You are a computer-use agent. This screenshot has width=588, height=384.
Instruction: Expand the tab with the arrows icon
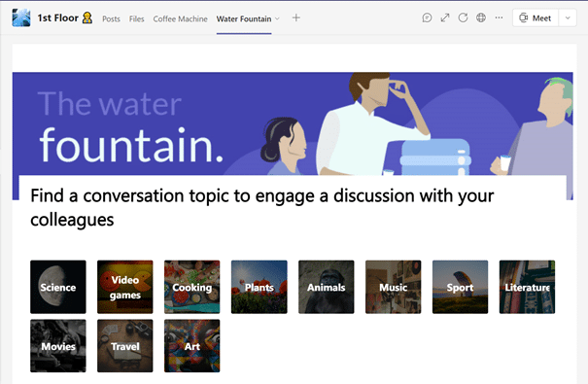point(445,17)
